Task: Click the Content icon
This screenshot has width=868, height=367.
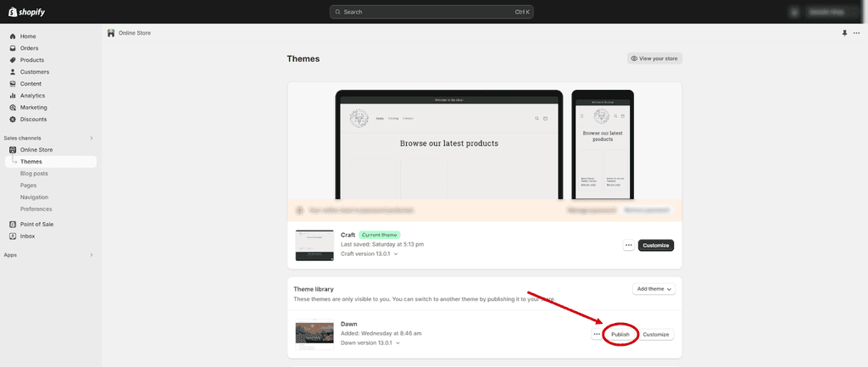Action: click(x=13, y=84)
